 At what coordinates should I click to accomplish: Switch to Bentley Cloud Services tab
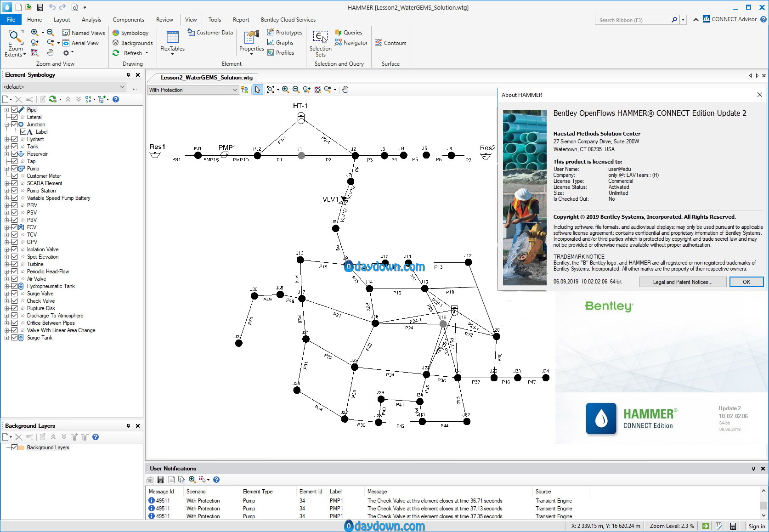[x=288, y=20]
